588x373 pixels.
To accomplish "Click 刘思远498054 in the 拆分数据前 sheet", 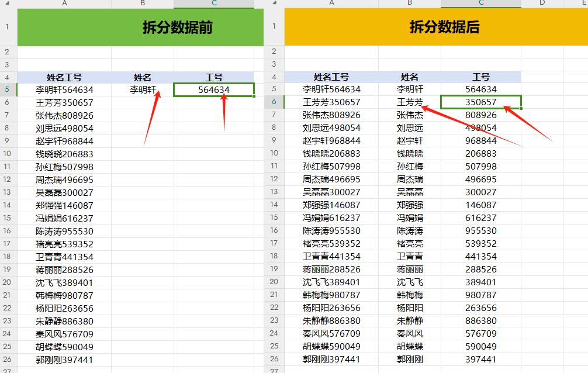I will click(x=64, y=129).
